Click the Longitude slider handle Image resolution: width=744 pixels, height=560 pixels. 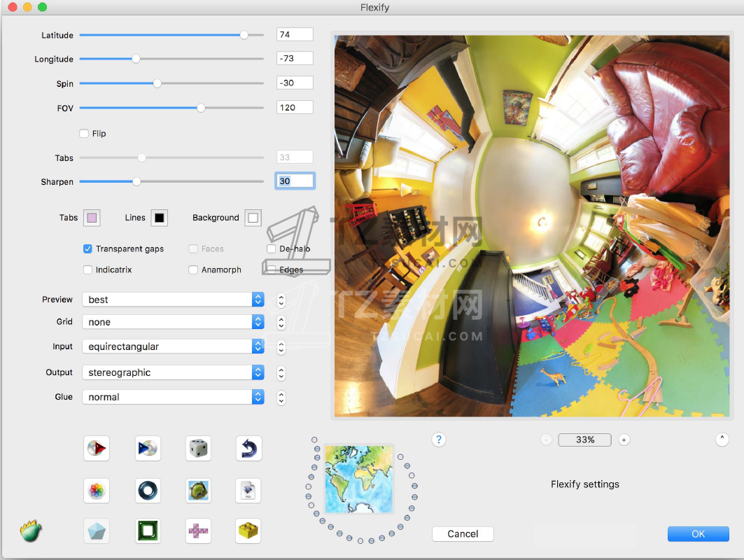136,59
